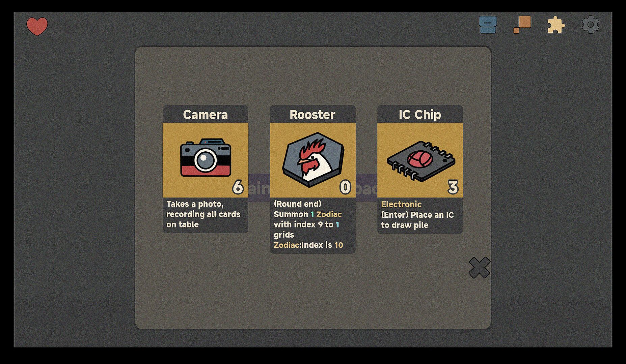Open the orange squares map icon

(522, 25)
